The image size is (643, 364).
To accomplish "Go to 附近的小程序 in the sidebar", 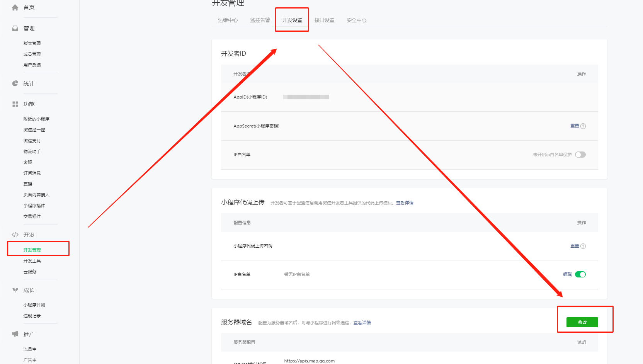I will pos(36,119).
